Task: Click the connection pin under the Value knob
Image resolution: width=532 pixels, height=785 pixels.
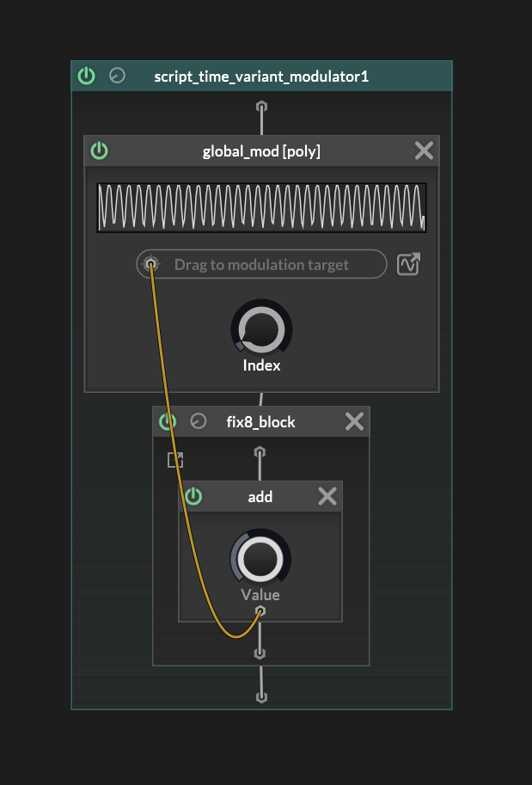Action: point(260,611)
